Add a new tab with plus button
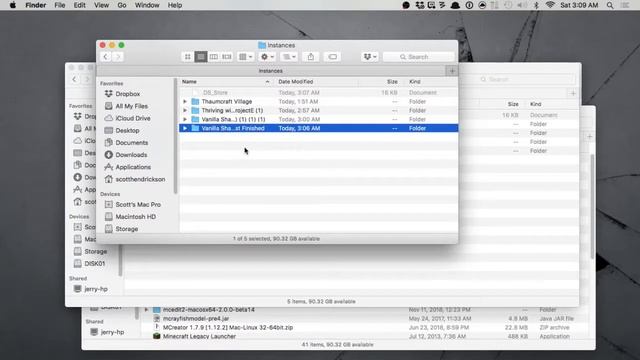Screen dimensions: 640x360 (452, 71)
